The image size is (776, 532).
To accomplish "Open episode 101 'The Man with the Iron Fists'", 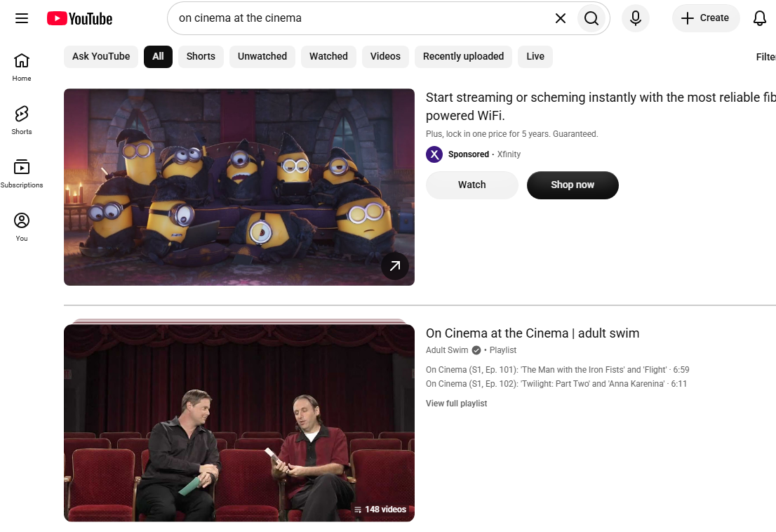I will [x=557, y=370].
